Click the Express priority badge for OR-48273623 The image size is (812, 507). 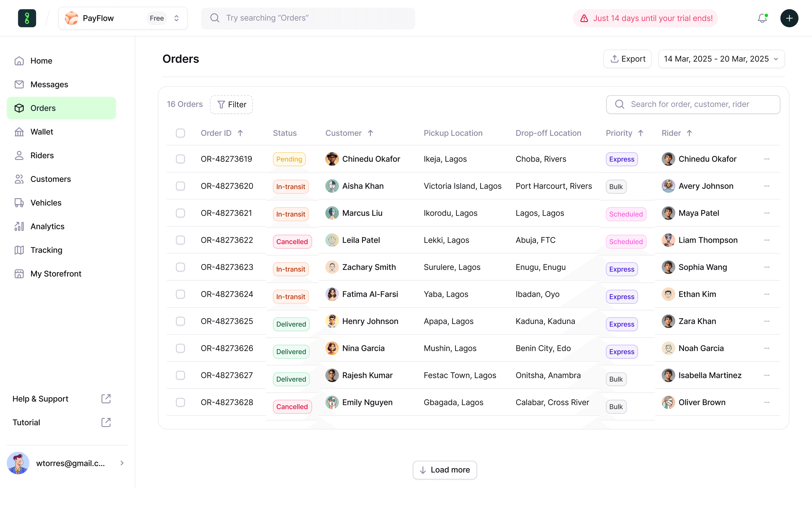point(621,269)
